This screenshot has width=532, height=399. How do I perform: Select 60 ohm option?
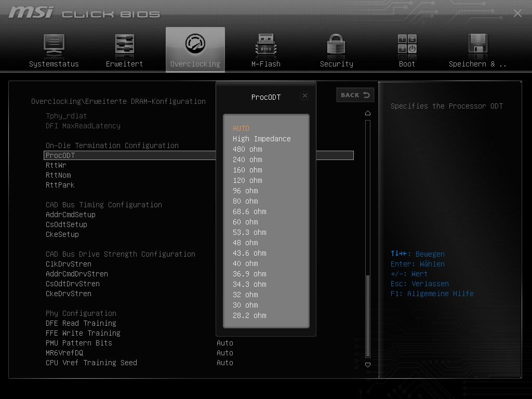pyautogui.click(x=245, y=222)
